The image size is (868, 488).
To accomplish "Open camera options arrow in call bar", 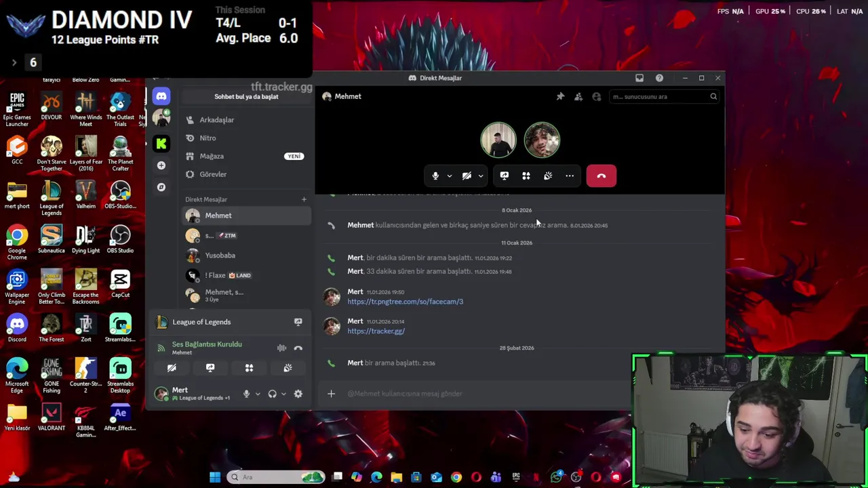I will [481, 176].
